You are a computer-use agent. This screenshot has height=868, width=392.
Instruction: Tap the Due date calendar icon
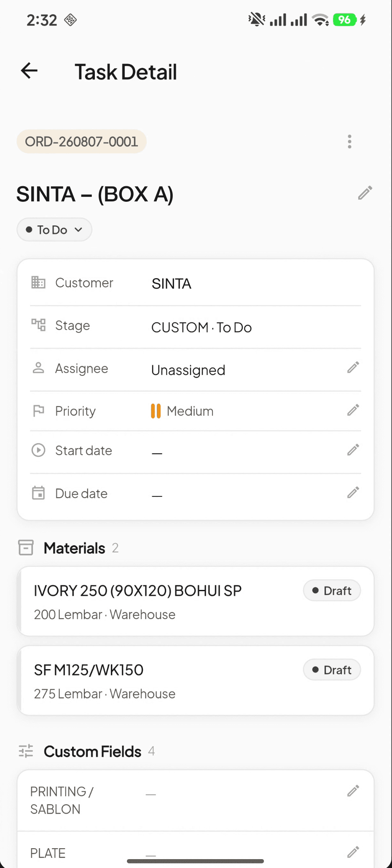click(38, 493)
